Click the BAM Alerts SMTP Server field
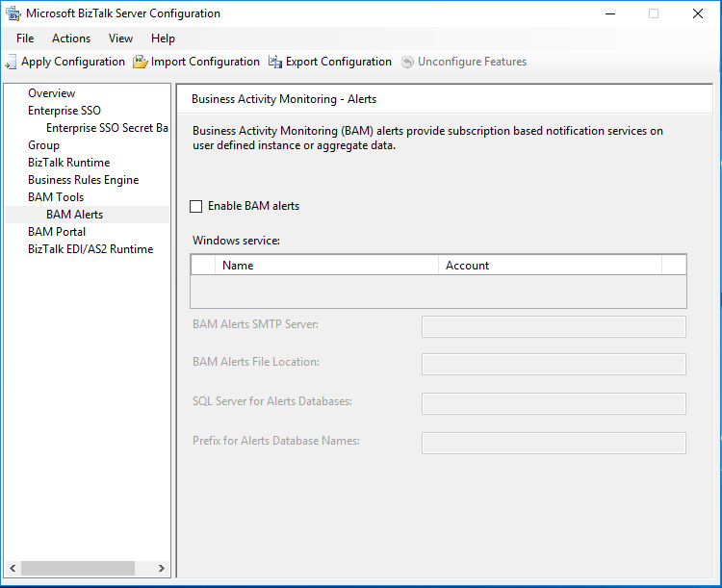 click(x=554, y=327)
